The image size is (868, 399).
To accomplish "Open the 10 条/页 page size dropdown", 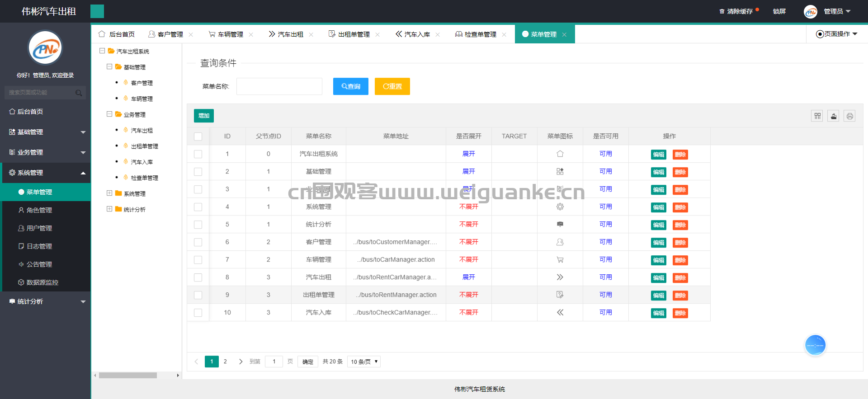I will [364, 362].
